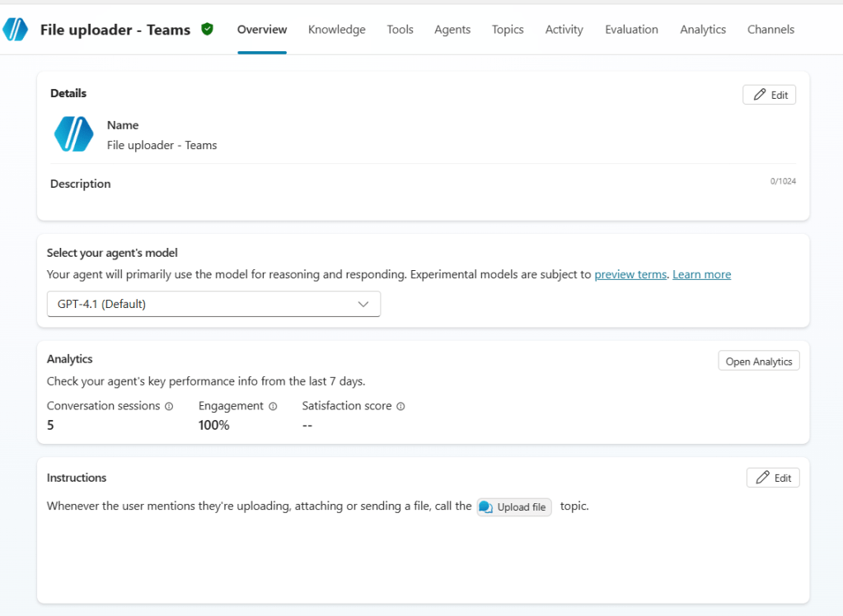843x616 pixels.
Task: Open the Evaluation tab
Action: 630,29
